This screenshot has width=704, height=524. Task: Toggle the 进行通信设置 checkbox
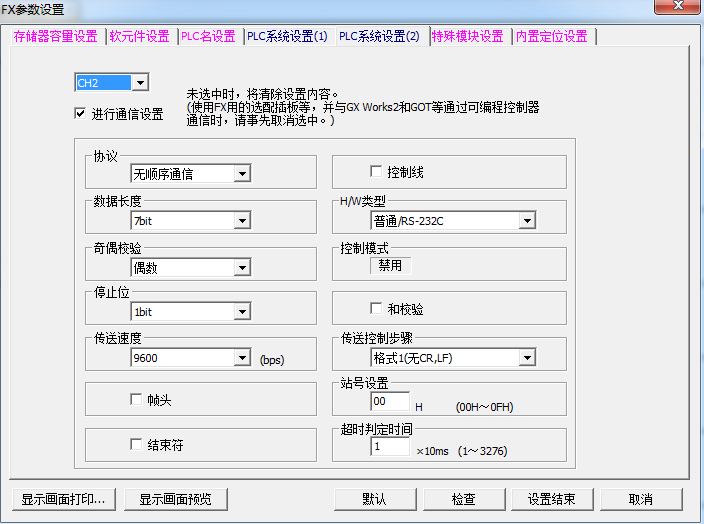80,114
